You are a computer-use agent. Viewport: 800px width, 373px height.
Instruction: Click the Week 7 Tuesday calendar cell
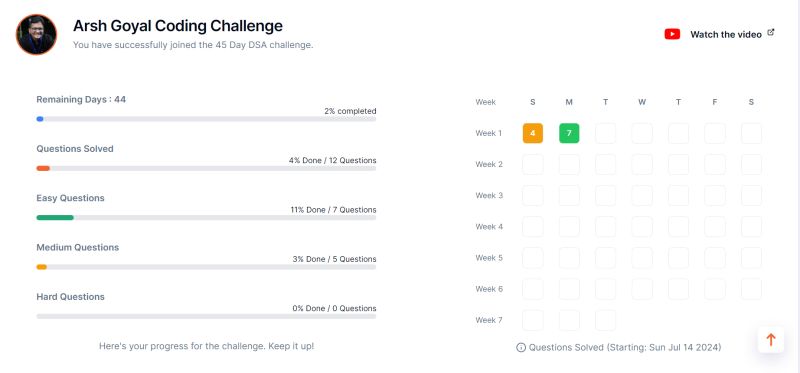(x=606, y=320)
